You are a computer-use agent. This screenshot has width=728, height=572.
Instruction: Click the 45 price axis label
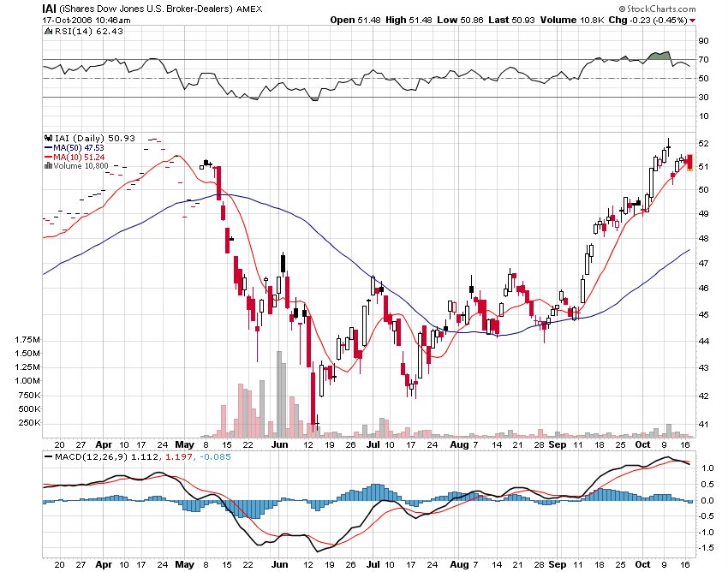(703, 315)
